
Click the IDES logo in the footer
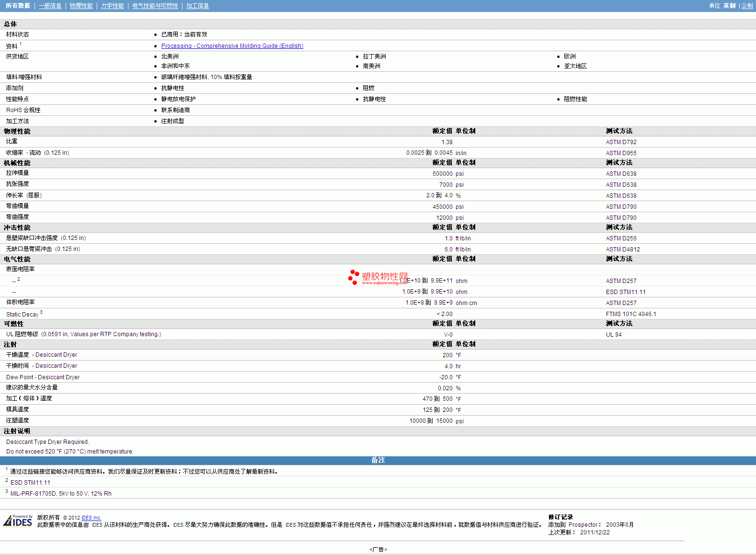[x=18, y=521]
